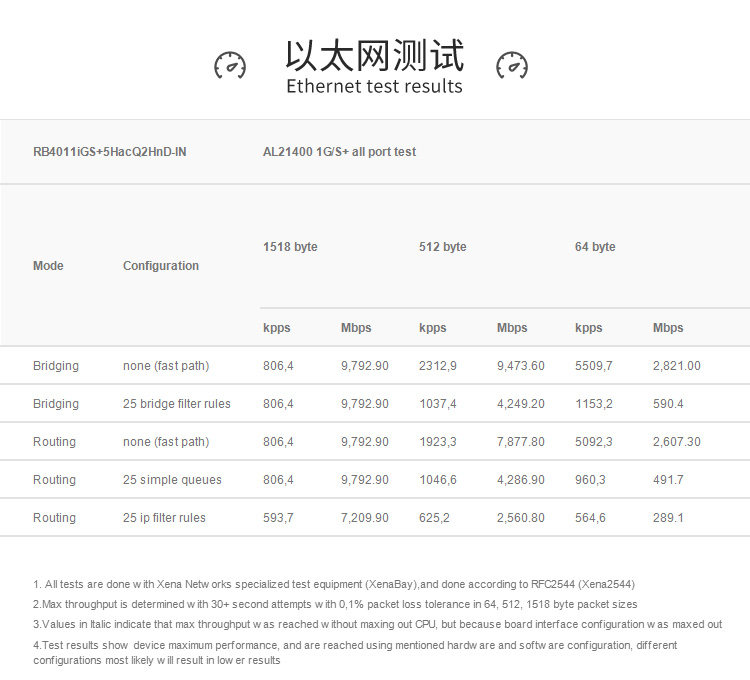Click 'Routing' in the none (fast path) row

click(55, 442)
